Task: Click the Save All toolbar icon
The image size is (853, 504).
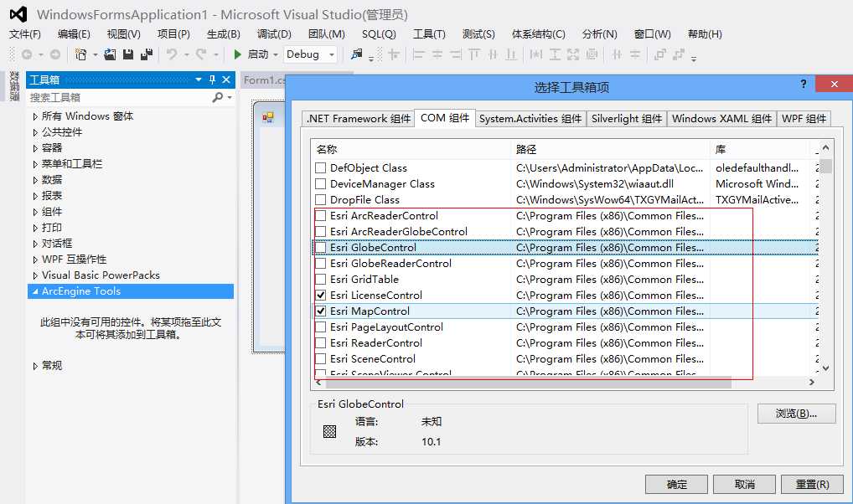Action: click(x=147, y=54)
